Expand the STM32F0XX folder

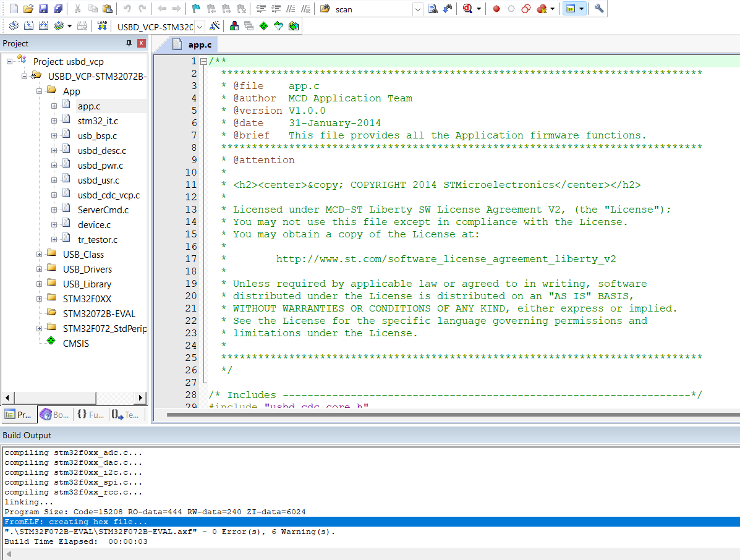(x=39, y=299)
